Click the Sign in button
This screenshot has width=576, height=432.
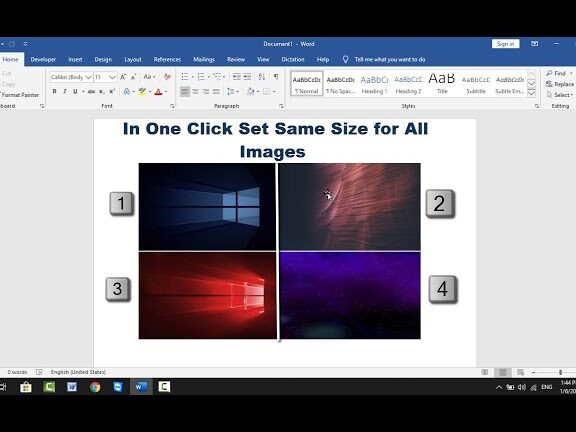[x=505, y=44]
